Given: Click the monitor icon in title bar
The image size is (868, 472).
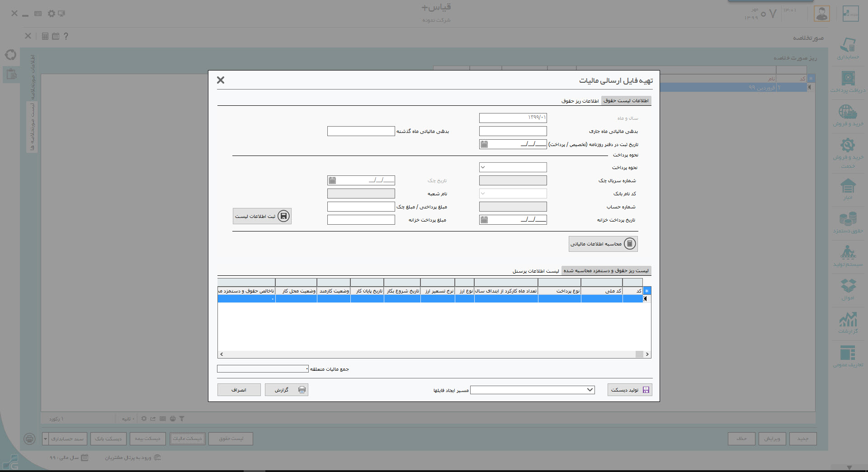Looking at the screenshot, I should tap(61, 14).
